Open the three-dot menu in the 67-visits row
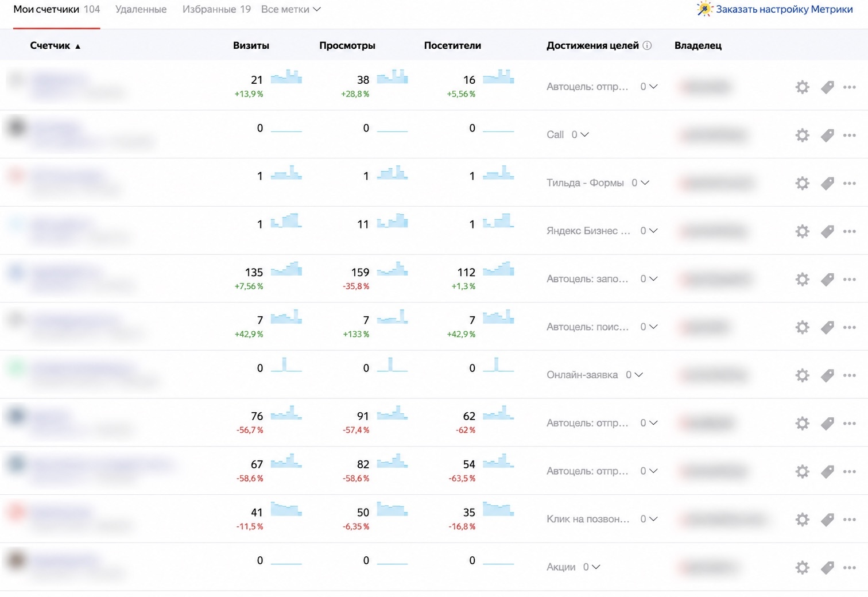This screenshot has height=597, width=868. coord(850,471)
